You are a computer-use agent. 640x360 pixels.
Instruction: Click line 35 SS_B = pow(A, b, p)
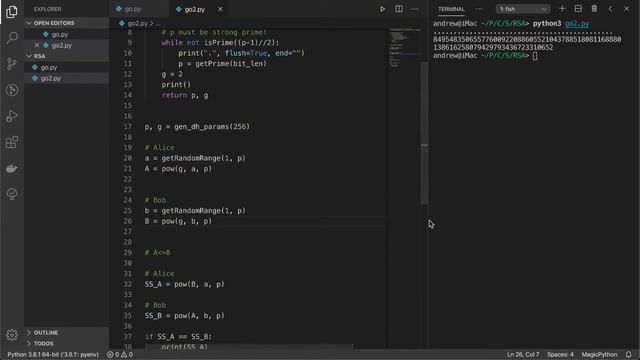[x=184, y=316]
